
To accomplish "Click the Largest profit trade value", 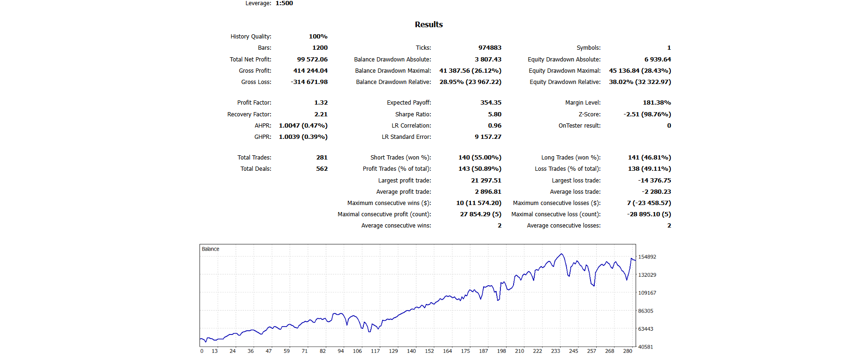I will coord(486,181).
